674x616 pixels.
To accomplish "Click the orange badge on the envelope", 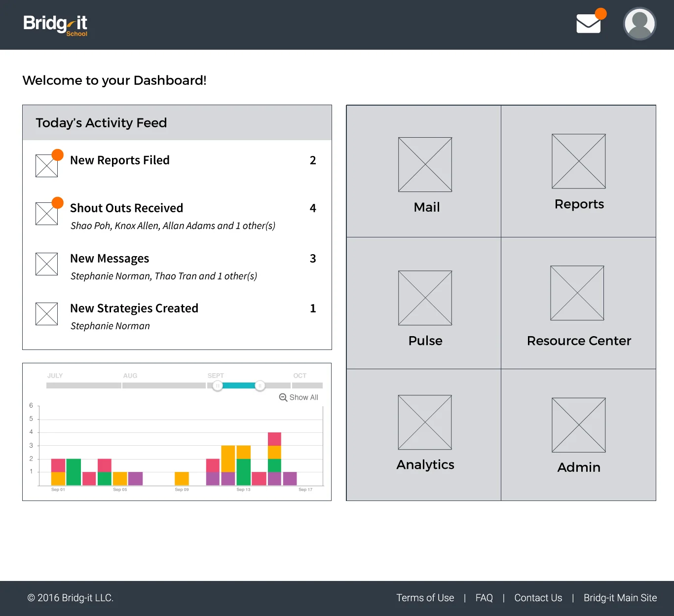I will (x=600, y=14).
